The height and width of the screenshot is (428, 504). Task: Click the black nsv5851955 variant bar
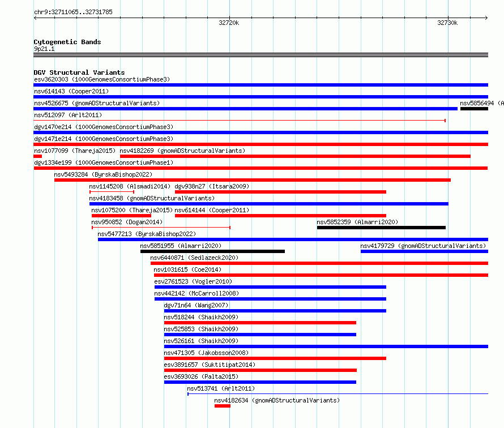click(x=212, y=251)
